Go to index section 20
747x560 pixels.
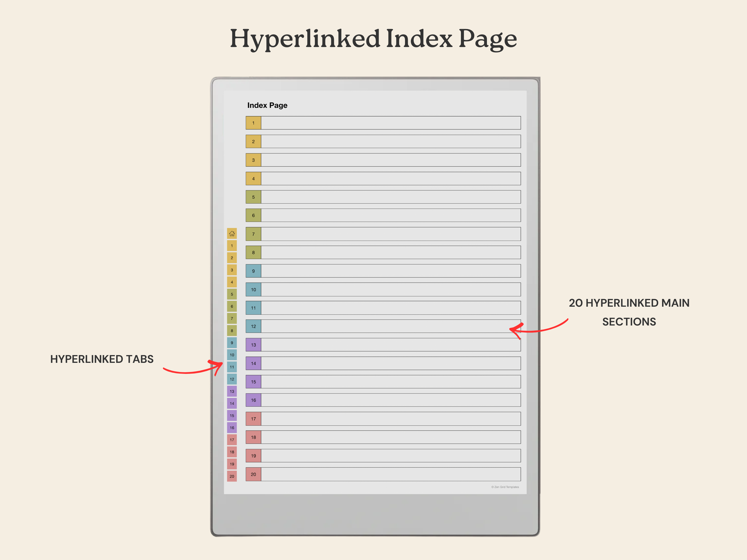(x=253, y=474)
